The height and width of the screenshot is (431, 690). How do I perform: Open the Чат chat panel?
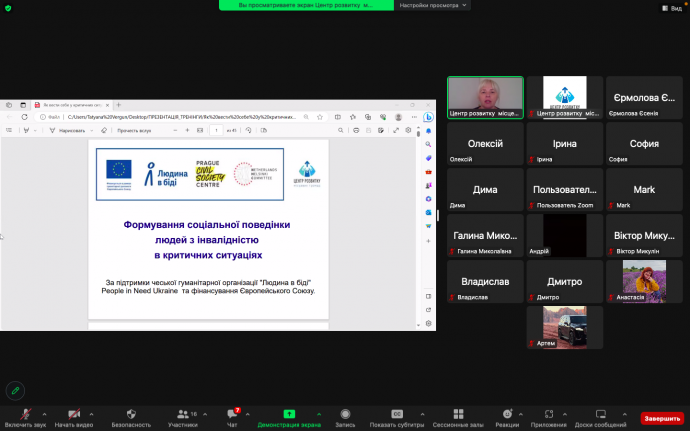point(233,415)
